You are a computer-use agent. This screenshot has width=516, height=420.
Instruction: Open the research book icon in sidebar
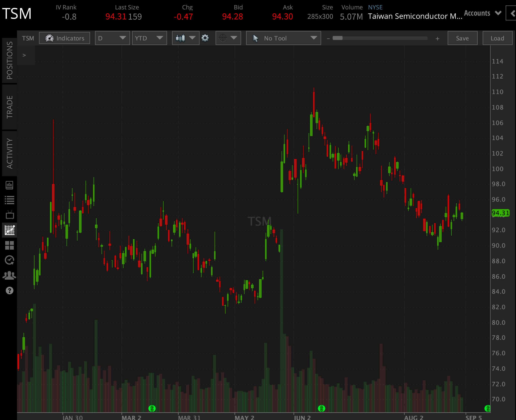(9, 185)
